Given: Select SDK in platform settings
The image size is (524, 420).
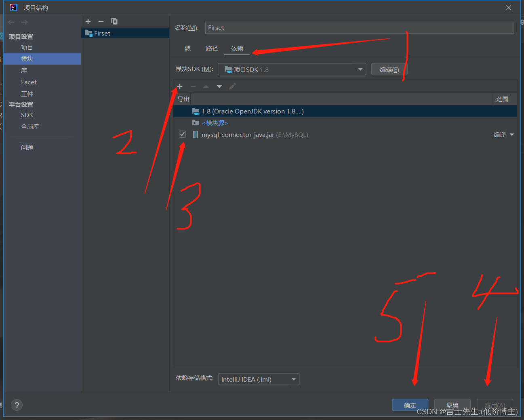Looking at the screenshot, I should click(x=27, y=115).
